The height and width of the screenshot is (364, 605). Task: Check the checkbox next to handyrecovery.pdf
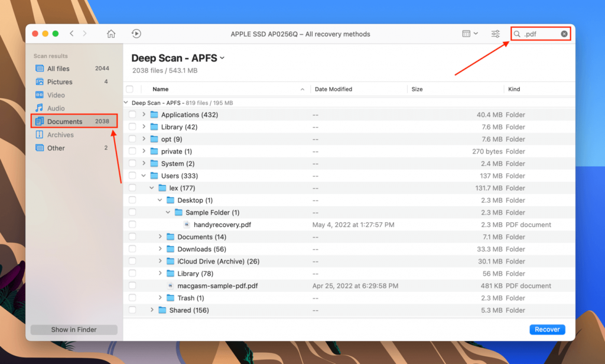131,224
